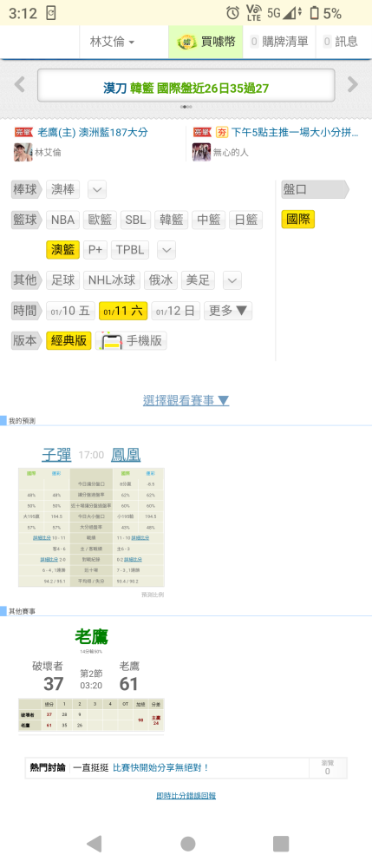Open the 林艾倫 account dropdown
The height and width of the screenshot is (868, 372).
pos(113,42)
